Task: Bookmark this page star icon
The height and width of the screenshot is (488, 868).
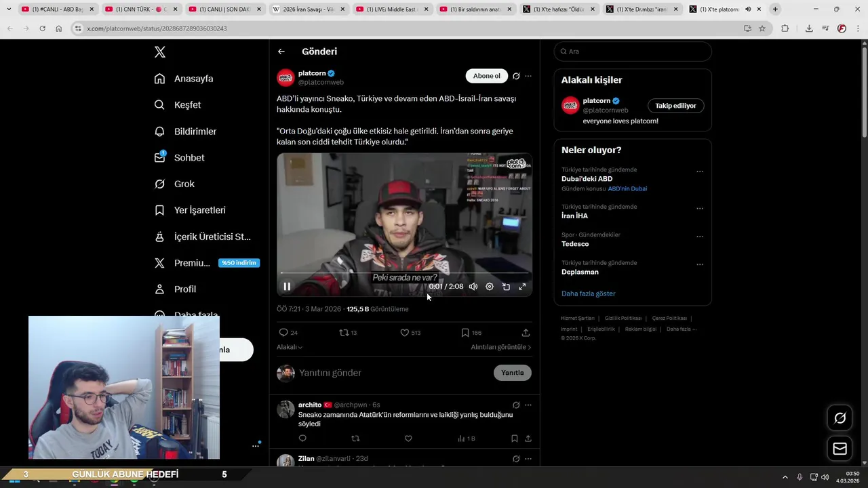Action: point(762,28)
